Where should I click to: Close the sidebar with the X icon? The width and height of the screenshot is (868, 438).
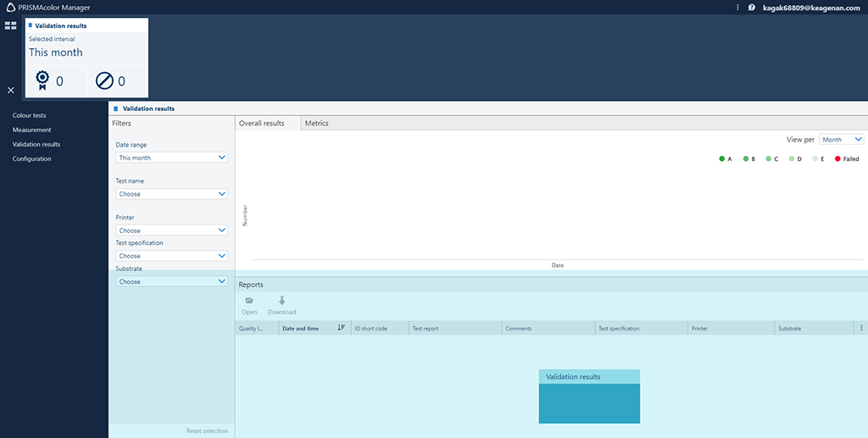(11, 90)
